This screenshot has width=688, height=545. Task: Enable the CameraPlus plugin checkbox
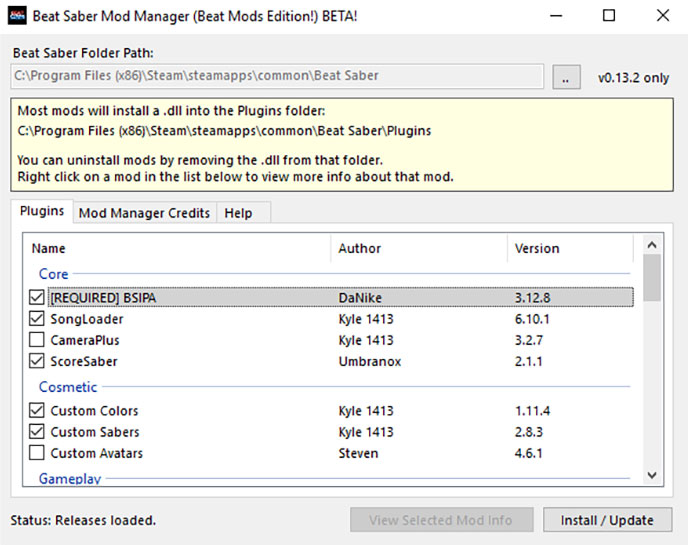pyautogui.click(x=37, y=340)
